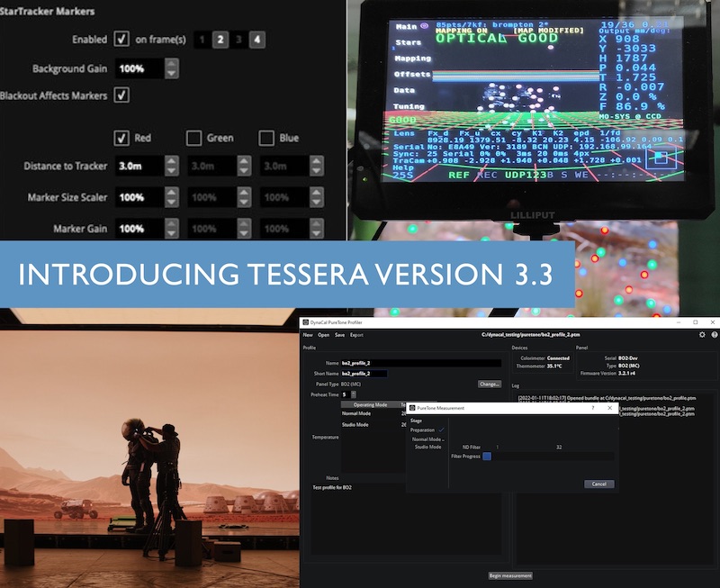Click the DynaCal PureTone Profiler app icon
This screenshot has height=588, width=720.
306,321
